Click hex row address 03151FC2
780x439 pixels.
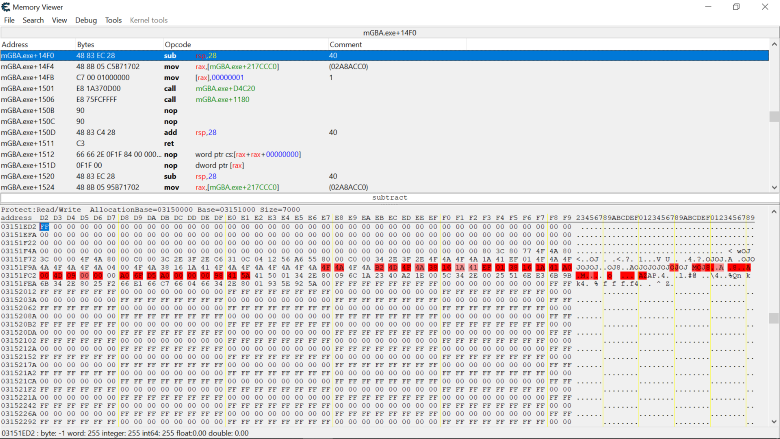point(18,275)
